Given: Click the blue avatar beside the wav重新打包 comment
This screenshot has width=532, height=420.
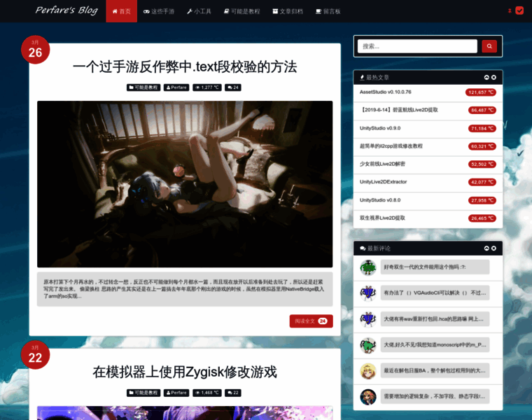Looking at the screenshot, I should click(368, 320).
